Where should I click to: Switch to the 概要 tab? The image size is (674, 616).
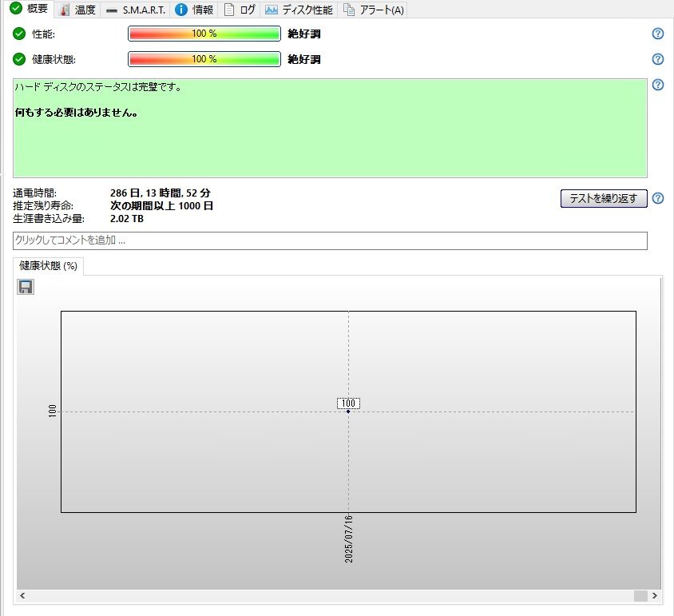coord(29,9)
